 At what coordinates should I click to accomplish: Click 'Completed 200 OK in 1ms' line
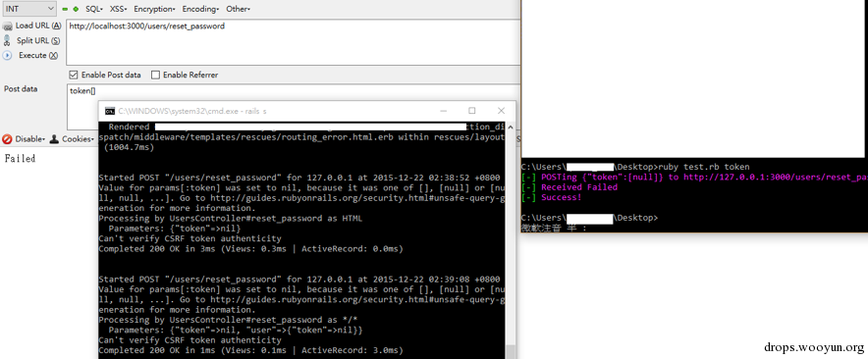(250, 351)
